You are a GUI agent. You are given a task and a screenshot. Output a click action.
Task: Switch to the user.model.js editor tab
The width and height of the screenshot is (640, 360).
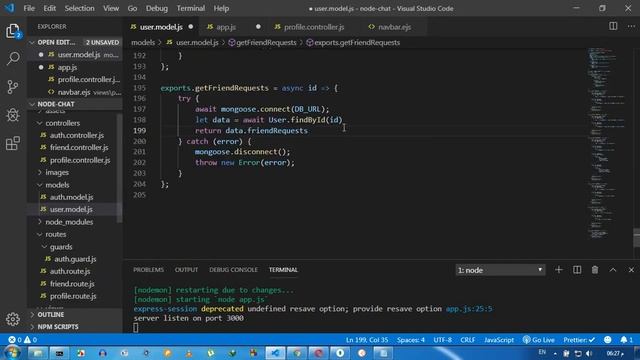[161, 27]
